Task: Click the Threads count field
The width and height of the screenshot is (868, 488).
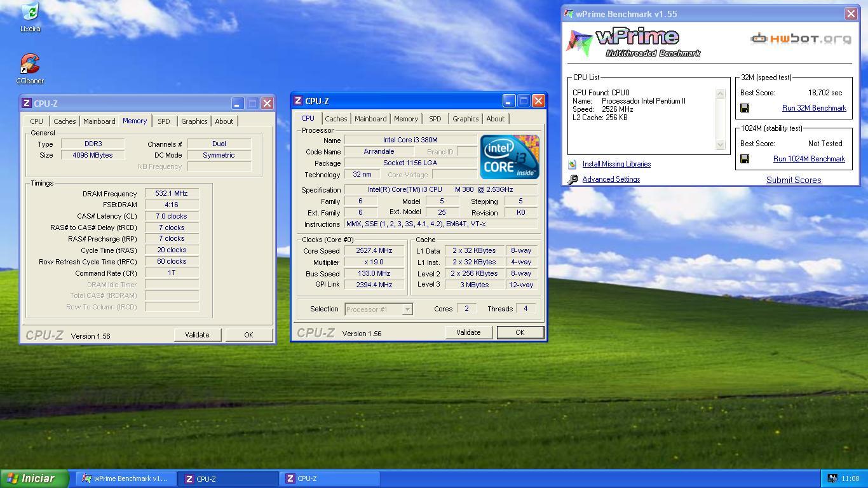Action: click(525, 309)
